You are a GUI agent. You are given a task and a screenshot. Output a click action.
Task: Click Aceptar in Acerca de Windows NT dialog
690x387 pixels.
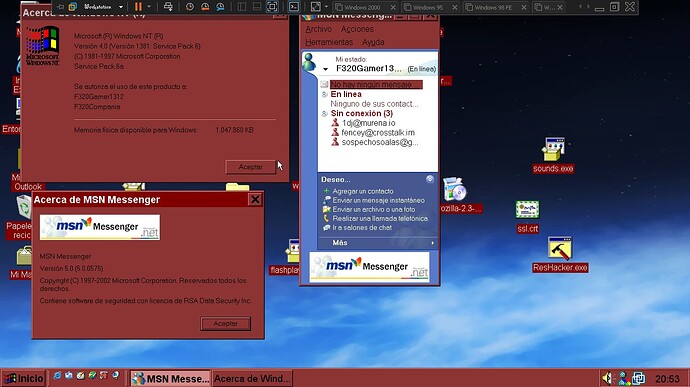(x=250, y=167)
